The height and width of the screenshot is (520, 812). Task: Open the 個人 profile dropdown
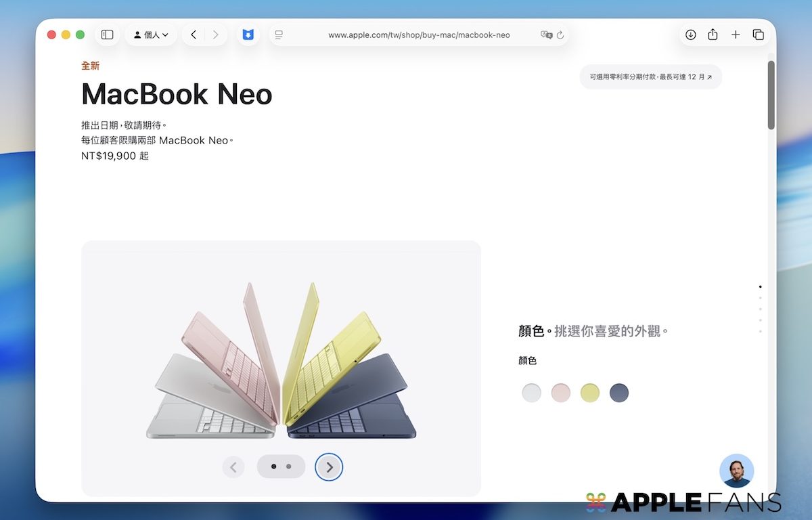pos(151,35)
